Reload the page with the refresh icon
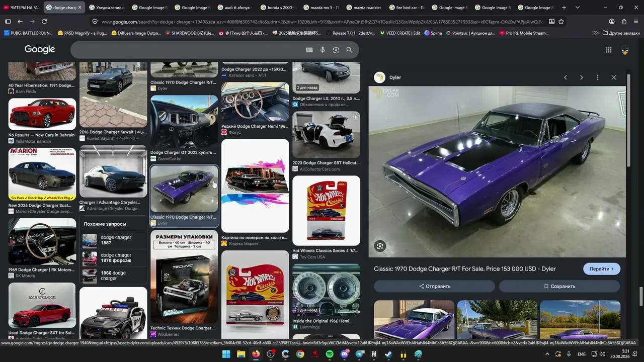The height and width of the screenshot is (362, 644). (x=44, y=22)
